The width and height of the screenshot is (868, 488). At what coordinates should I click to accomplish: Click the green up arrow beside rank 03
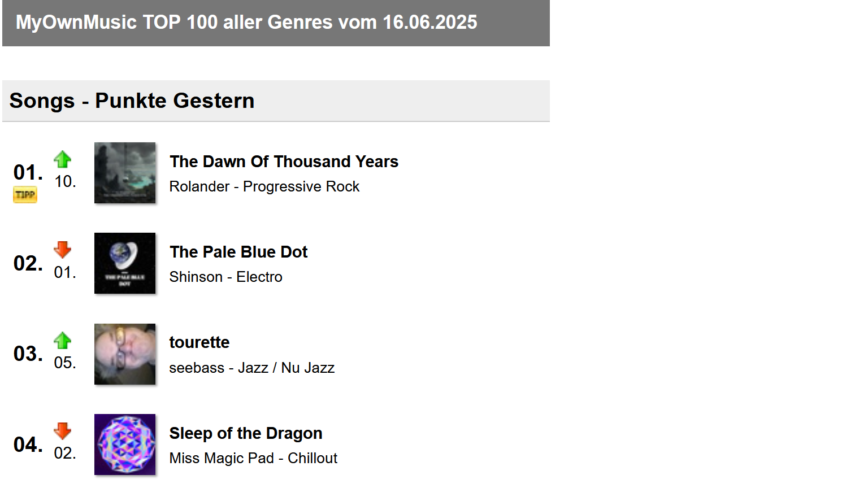(63, 341)
